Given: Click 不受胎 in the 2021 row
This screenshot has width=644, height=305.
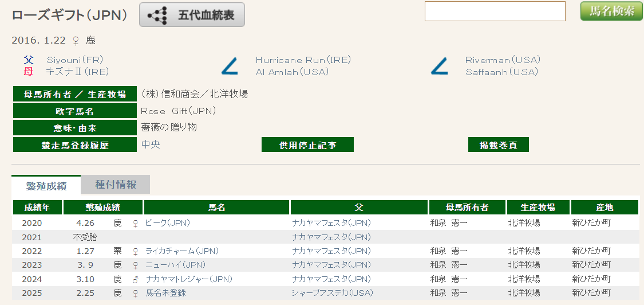Looking at the screenshot, I should [x=85, y=237].
